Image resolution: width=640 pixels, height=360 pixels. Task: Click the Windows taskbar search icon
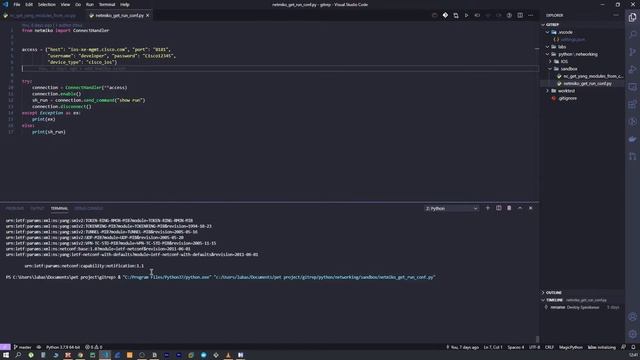point(18,355)
